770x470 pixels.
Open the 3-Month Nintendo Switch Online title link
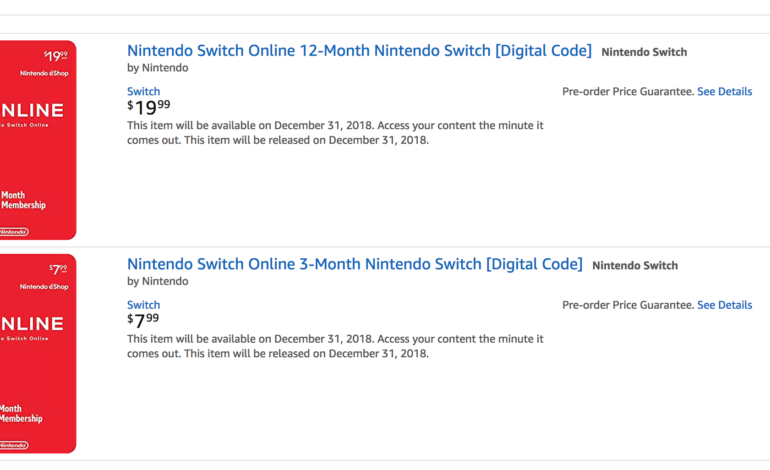pyautogui.click(x=354, y=265)
